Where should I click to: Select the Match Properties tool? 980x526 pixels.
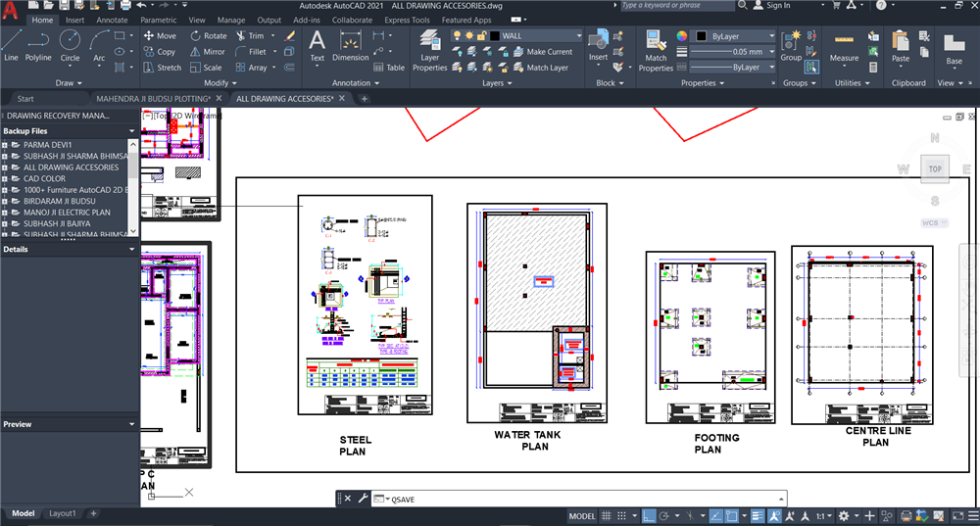coord(656,49)
